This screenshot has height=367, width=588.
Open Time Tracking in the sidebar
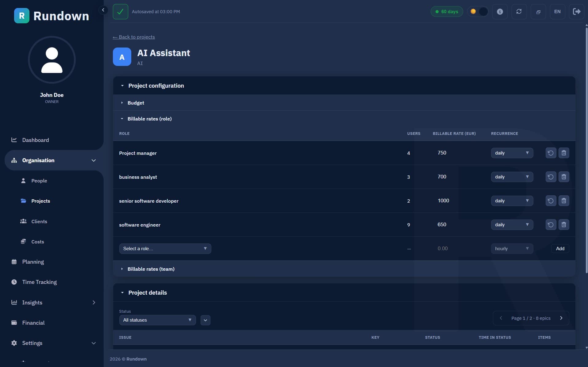pos(39,282)
